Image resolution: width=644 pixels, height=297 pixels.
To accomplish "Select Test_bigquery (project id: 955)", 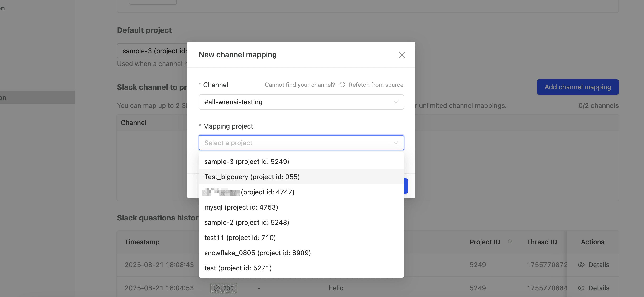I will pos(252,177).
